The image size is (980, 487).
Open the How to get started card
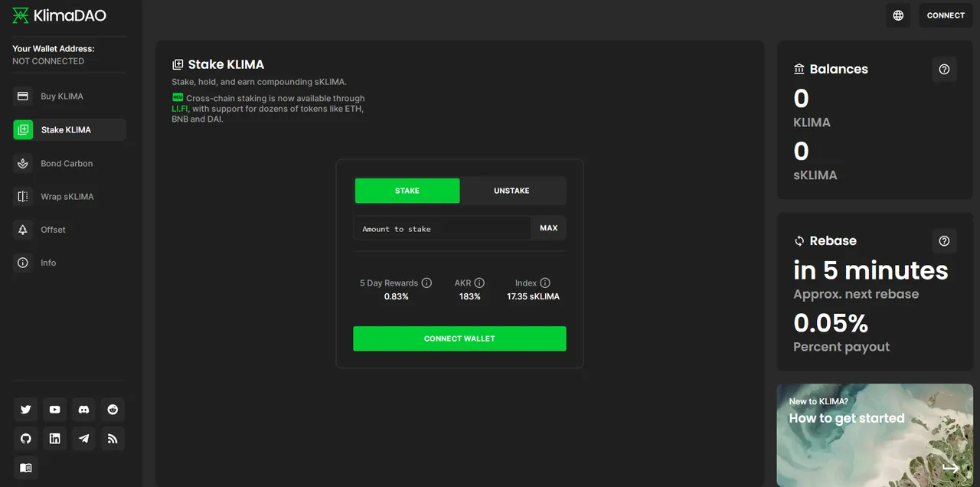[x=875, y=435]
